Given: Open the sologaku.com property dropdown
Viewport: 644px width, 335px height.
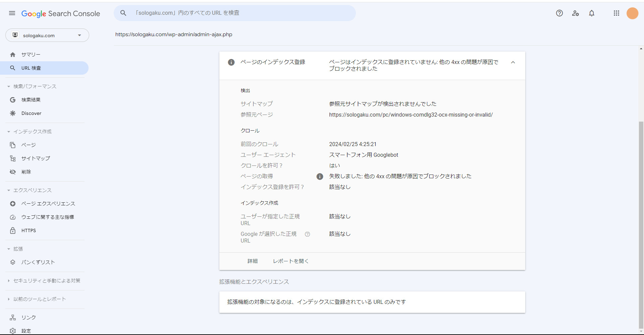Looking at the screenshot, I should [x=47, y=36].
